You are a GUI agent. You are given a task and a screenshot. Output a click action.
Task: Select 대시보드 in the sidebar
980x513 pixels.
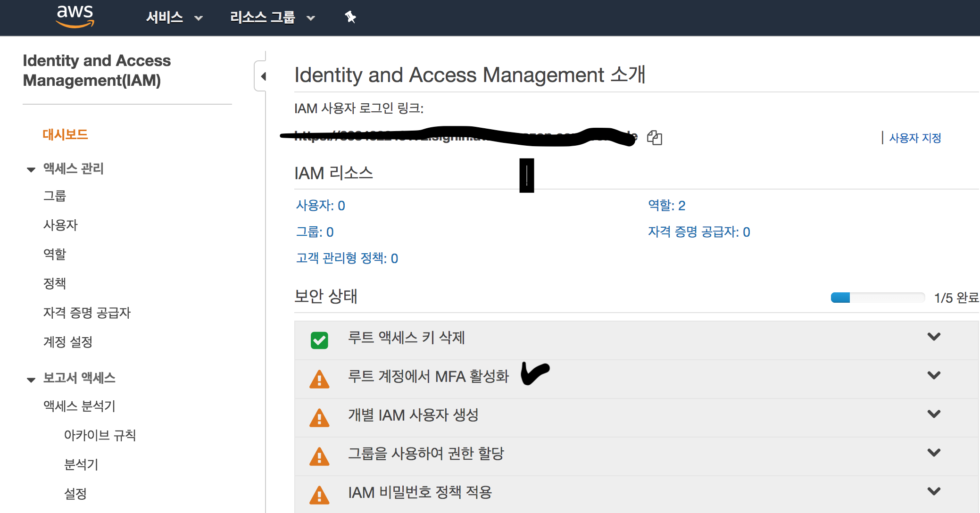(x=65, y=135)
